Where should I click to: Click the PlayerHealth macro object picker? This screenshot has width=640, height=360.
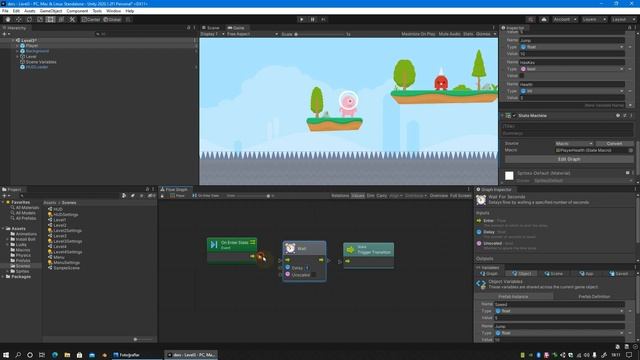click(x=631, y=150)
